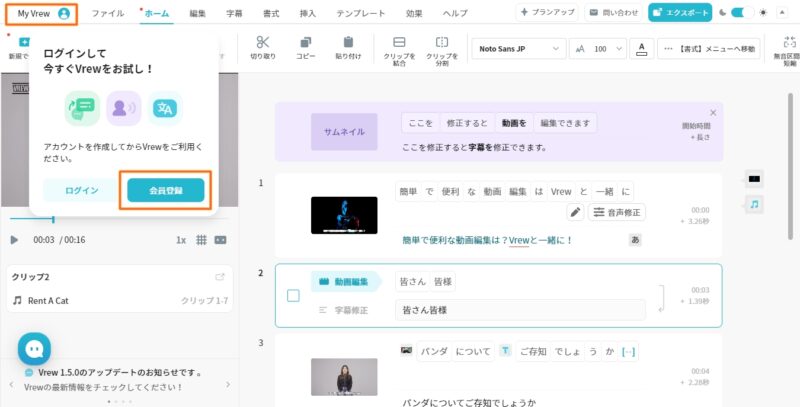Click the エクスポート button
Viewport: 800px width, 407px height.
point(680,13)
